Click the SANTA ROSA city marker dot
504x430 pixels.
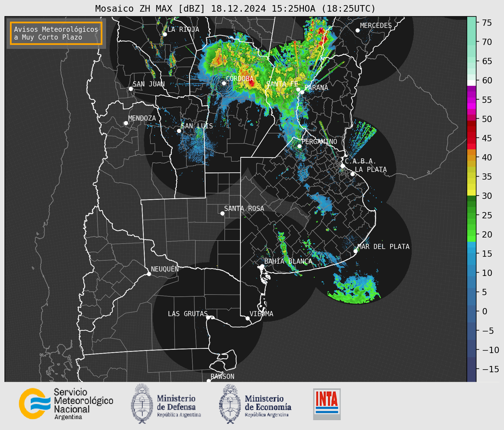click(x=222, y=214)
